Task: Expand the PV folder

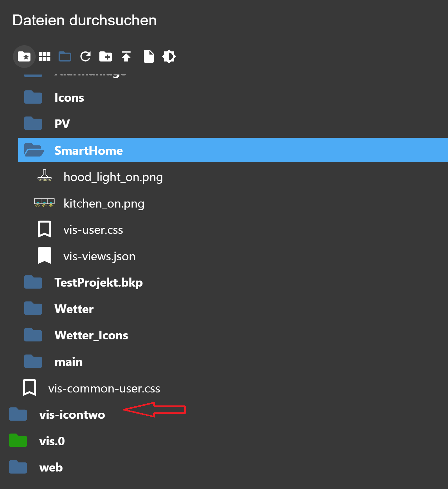Action: [33, 124]
